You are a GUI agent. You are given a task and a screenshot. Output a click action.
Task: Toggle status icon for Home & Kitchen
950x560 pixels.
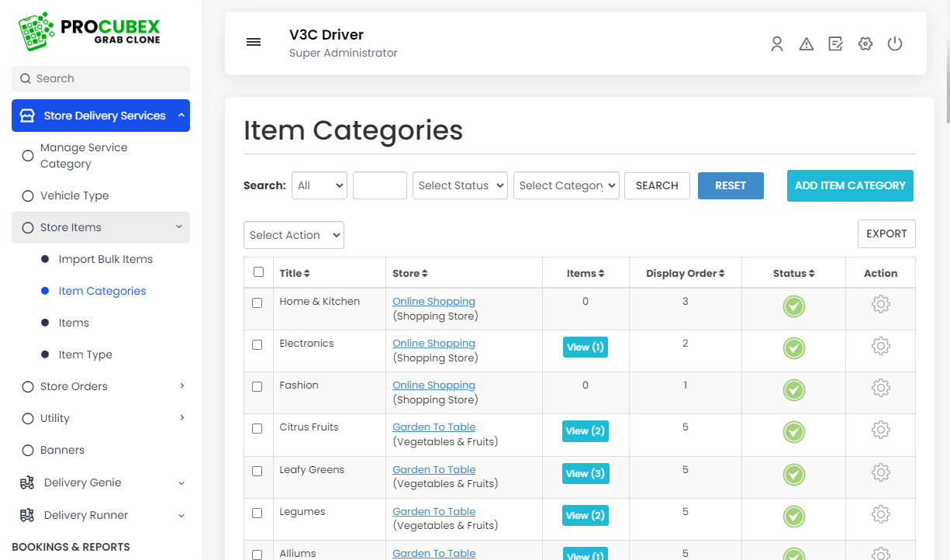[x=793, y=306]
